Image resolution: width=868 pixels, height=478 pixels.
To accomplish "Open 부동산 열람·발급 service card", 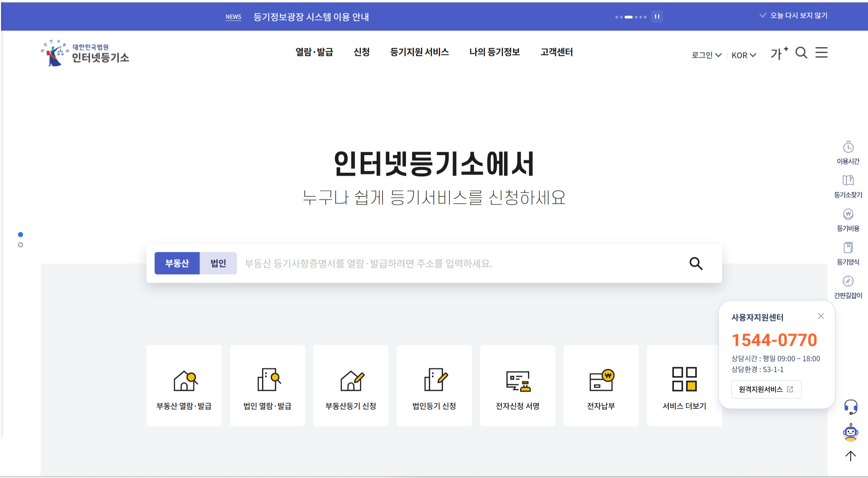I will point(184,385).
